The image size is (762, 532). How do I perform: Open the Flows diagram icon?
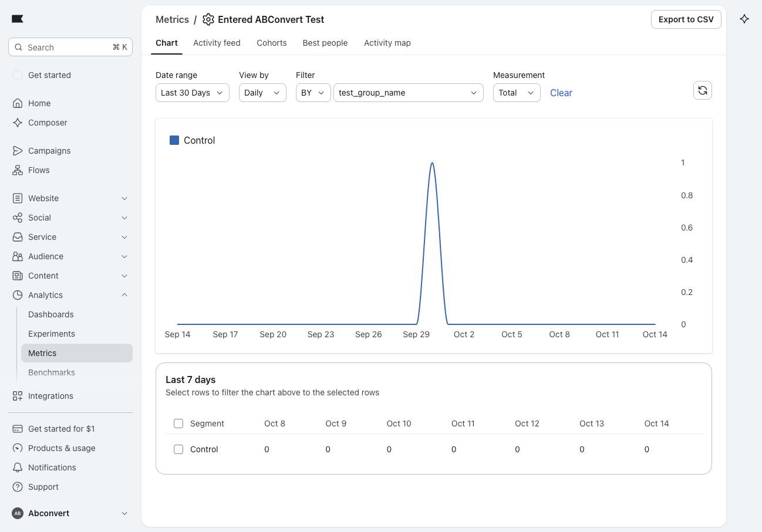[x=18, y=170]
